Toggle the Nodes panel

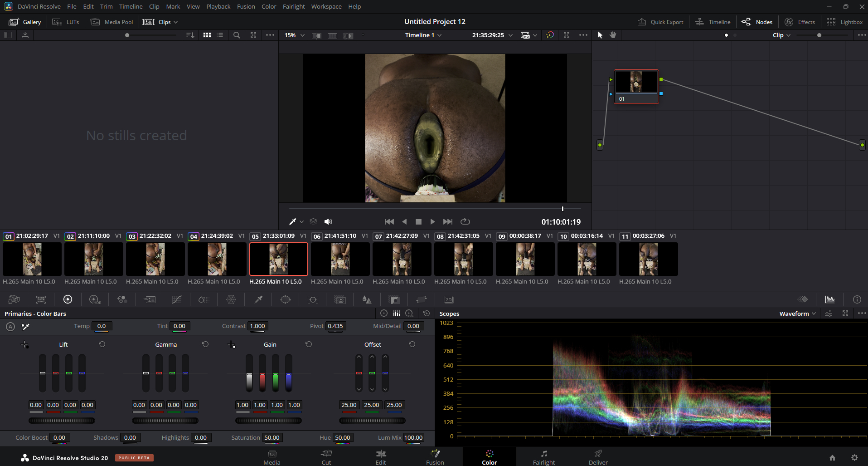click(757, 22)
